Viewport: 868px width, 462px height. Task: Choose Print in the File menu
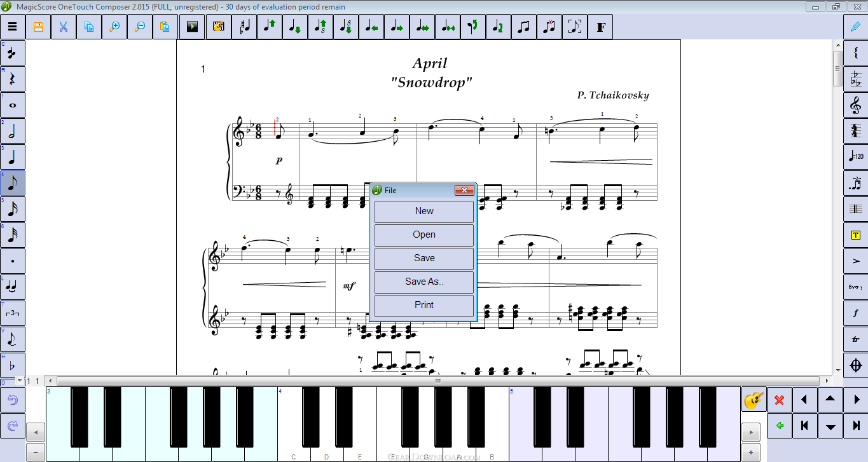(x=424, y=306)
